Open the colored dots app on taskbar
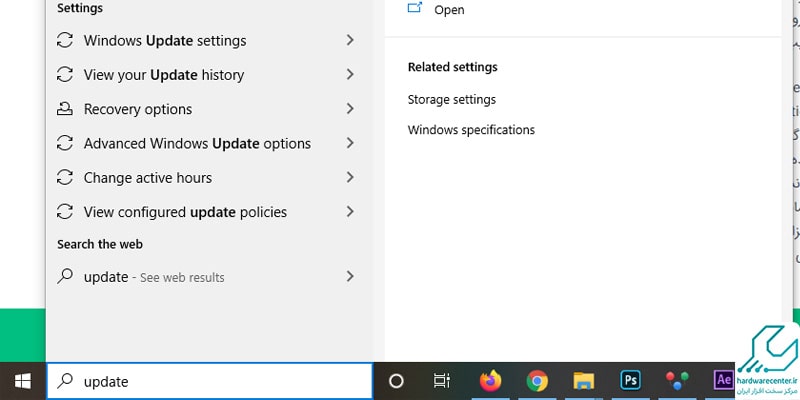This screenshot has width=800, height=400. tap(678, 381)
